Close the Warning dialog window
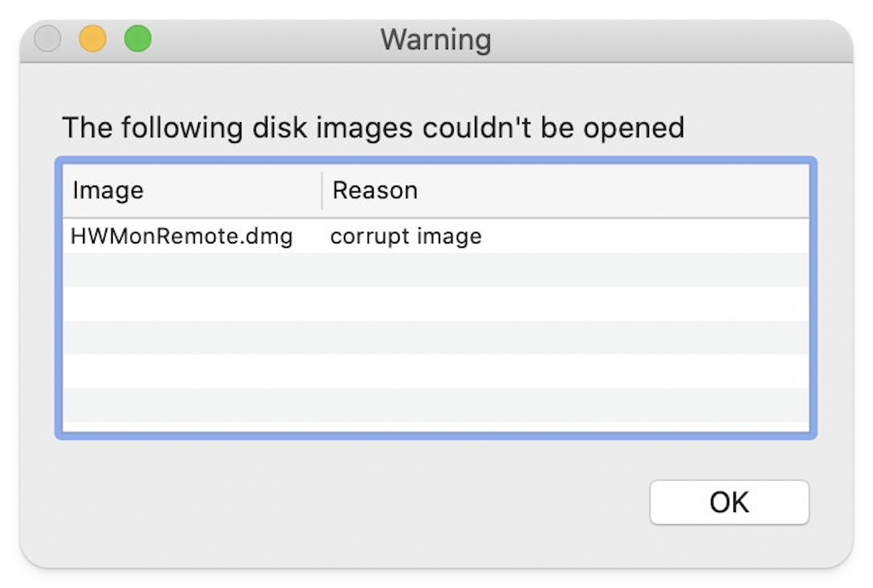The width and height of the screenshot is (873, 588). tap(48, 39)
